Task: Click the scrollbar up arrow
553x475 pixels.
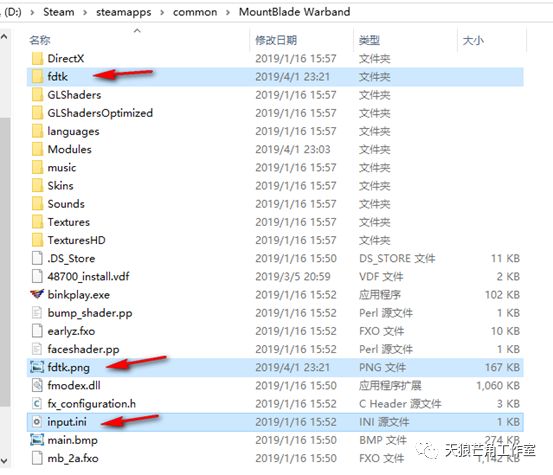Action: 4,36
